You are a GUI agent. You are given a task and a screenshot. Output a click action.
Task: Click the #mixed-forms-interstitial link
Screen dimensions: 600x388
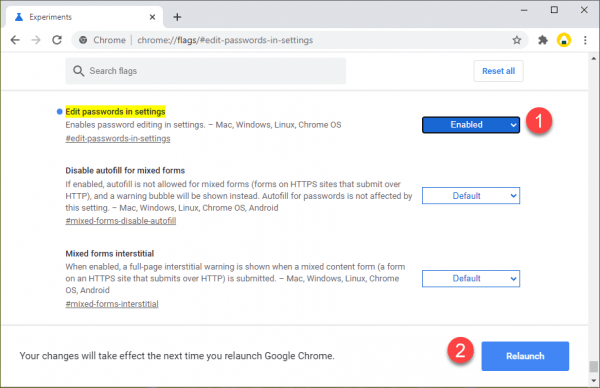coord(112,304)
